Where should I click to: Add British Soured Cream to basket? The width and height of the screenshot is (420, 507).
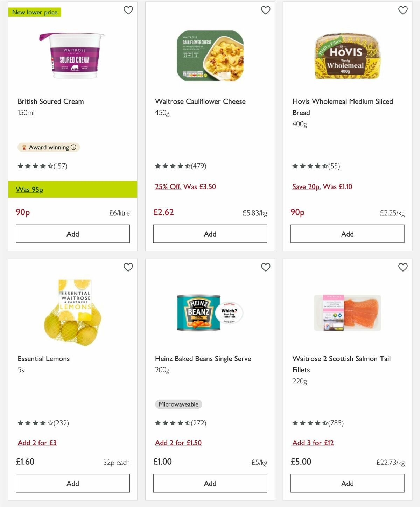point(72,234)
